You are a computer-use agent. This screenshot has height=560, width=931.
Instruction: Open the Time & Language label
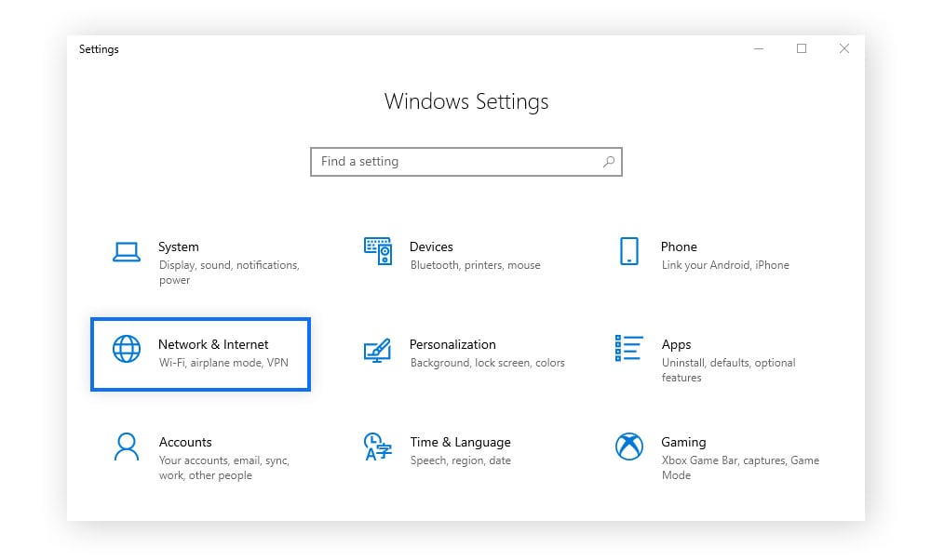pos(460,443)
